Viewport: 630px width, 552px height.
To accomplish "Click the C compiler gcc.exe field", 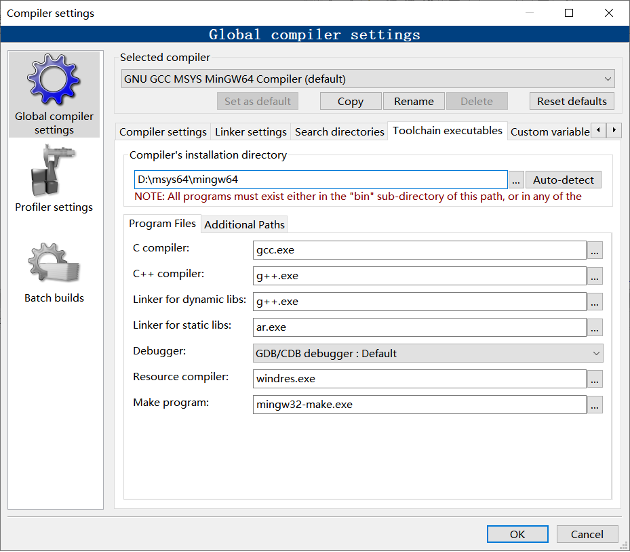I will (x=420, y=250).
